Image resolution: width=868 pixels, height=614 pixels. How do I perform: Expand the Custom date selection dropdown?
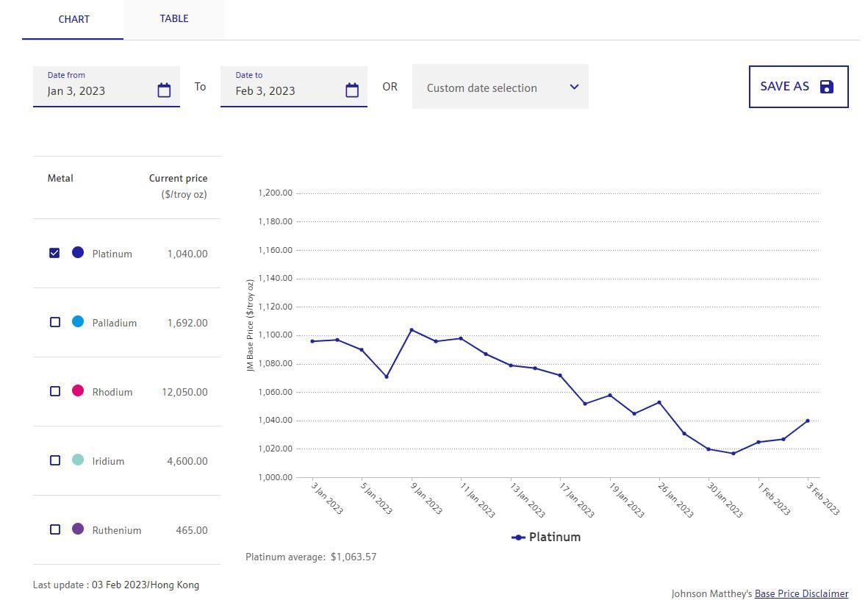500,88
